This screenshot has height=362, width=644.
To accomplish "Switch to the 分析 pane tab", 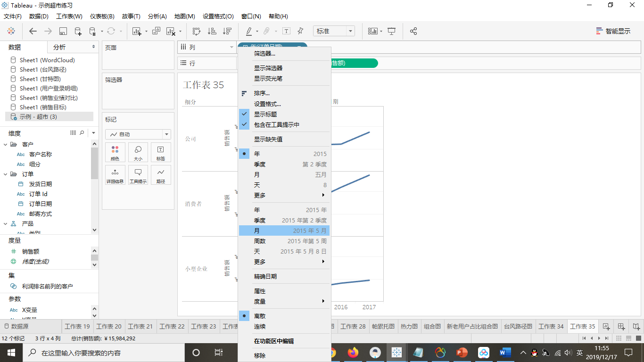I will pos(59,47).
